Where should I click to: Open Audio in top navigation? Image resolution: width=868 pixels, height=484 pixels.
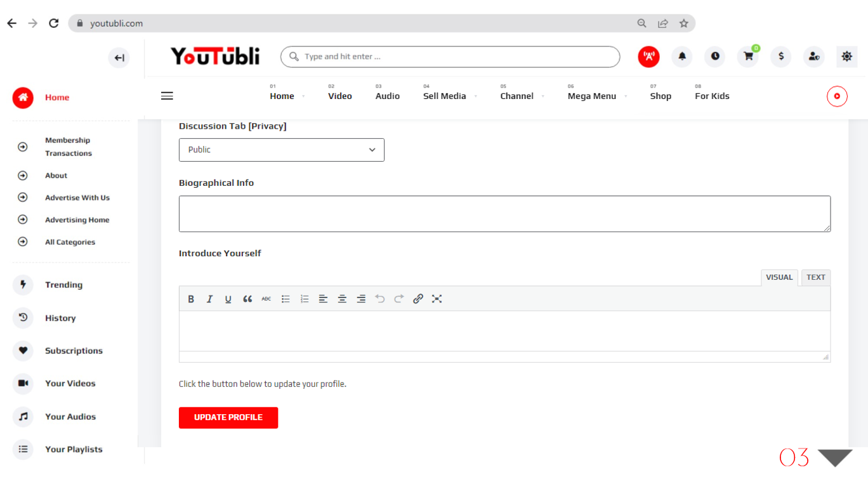[x=388, y=96]
